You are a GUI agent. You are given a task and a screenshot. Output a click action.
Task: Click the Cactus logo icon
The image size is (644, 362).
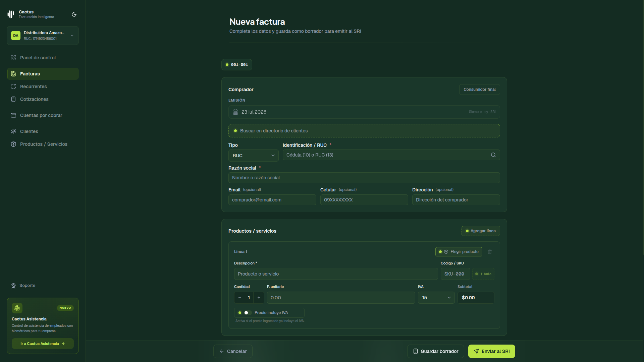click(x=11, y=14)
